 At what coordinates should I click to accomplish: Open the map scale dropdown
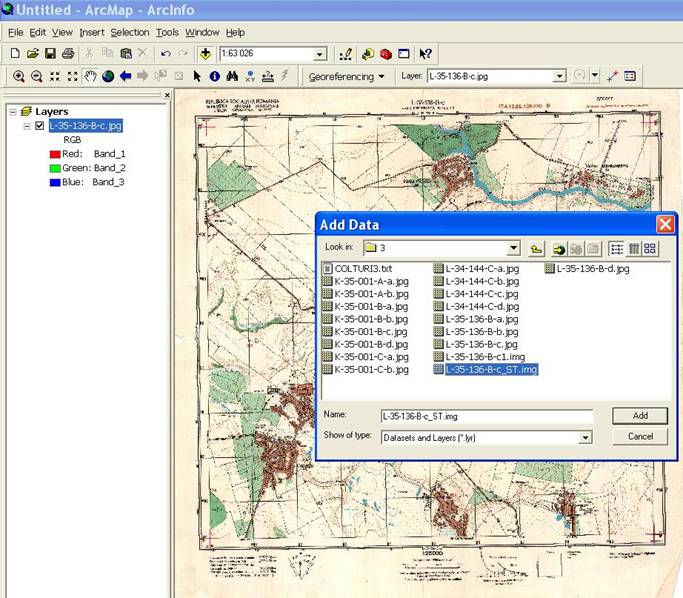[x=320, y=54]
